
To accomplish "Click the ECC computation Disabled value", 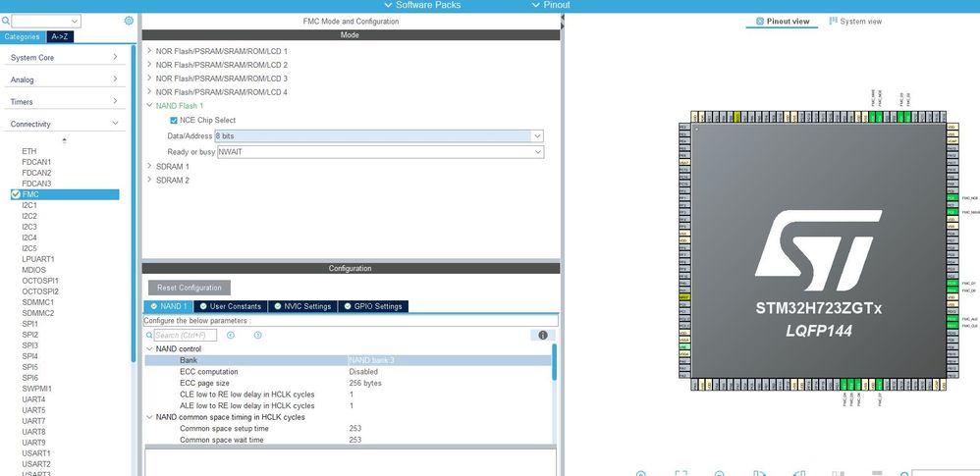I will 363,372.
